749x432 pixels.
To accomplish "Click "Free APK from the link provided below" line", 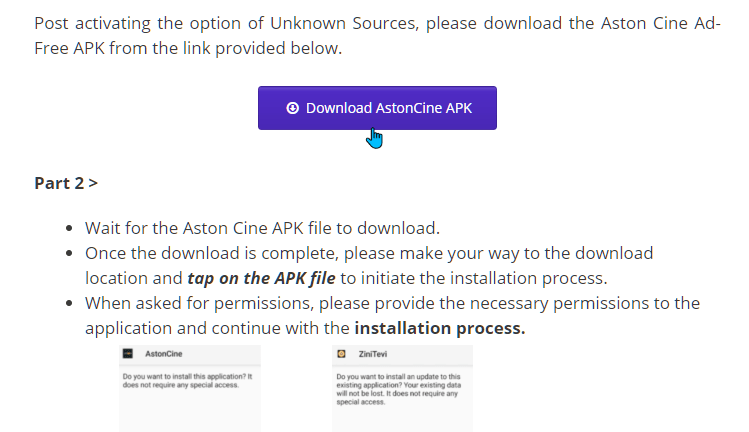I will pyautogui.click(x=188, y=48).
